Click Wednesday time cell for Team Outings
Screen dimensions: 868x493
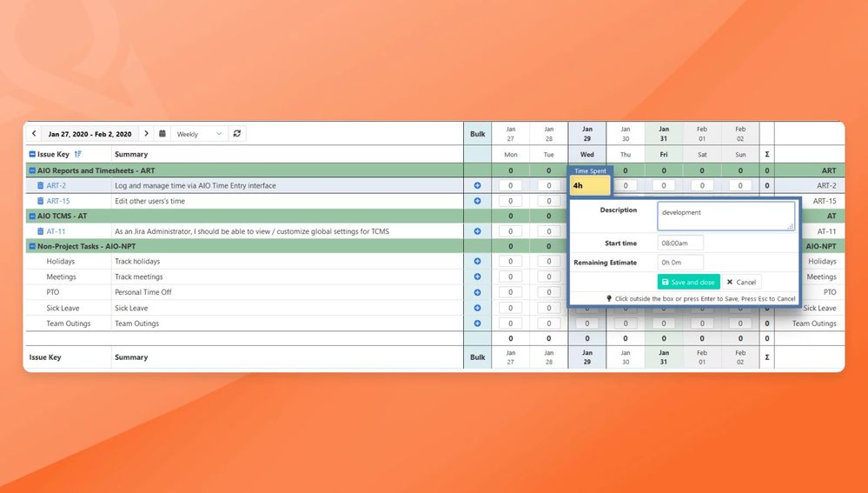tap(586, 323)
